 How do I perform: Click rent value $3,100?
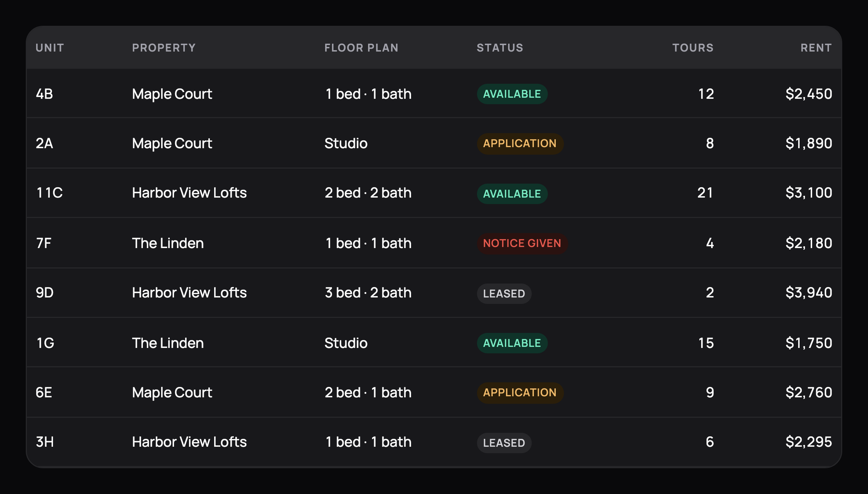pos(809,193)
